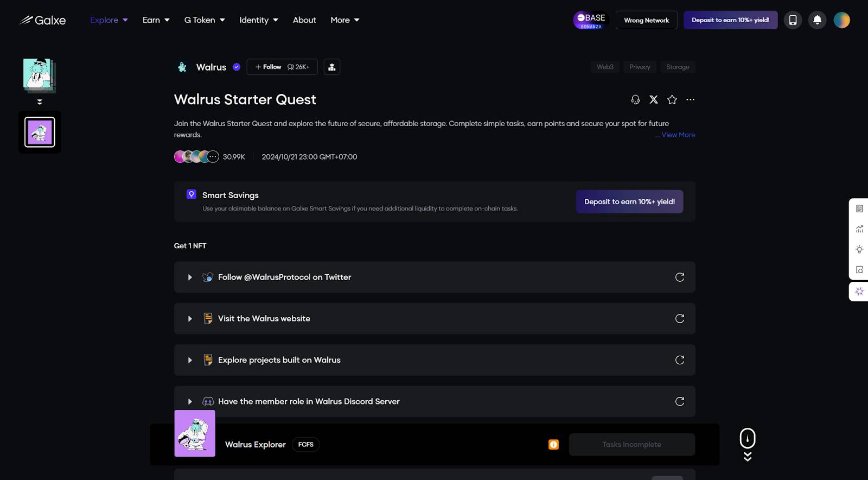This screenshot has height=480, width=868.
Task: Open the mobile app icon in header
Action: [x=793, y=20]
